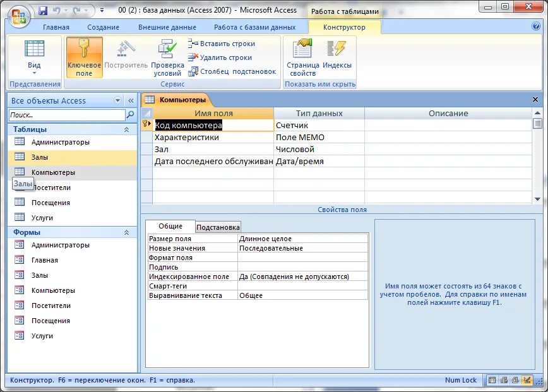This screenshot has height=392, width=548.
Task: Open the Главная form
Action: [72, 260]
